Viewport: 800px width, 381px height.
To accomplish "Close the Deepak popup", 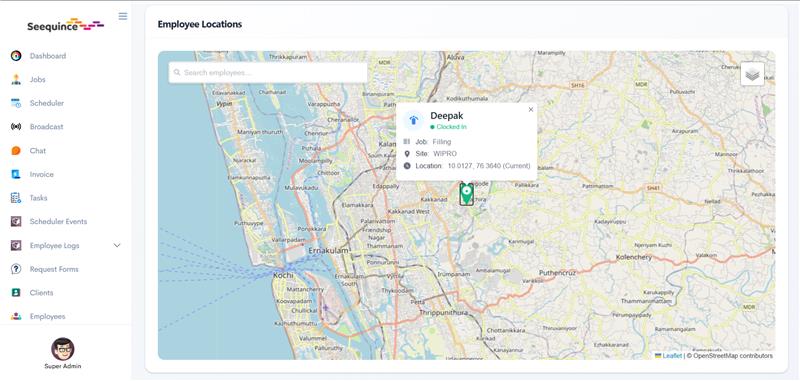I will coord(531,110).
